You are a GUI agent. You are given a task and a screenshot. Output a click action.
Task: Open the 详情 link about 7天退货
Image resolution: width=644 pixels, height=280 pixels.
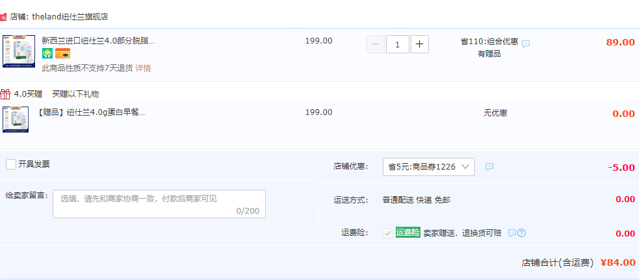click(x=143, y=68)
